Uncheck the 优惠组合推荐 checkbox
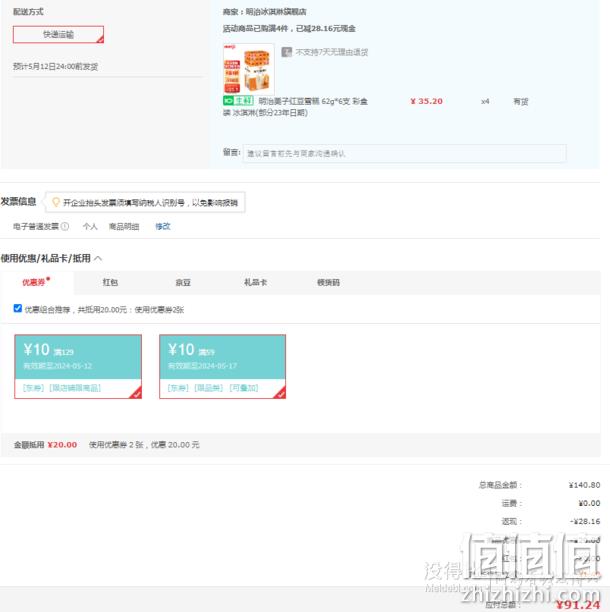Screen dimensions: 610x612 point(18,308)
